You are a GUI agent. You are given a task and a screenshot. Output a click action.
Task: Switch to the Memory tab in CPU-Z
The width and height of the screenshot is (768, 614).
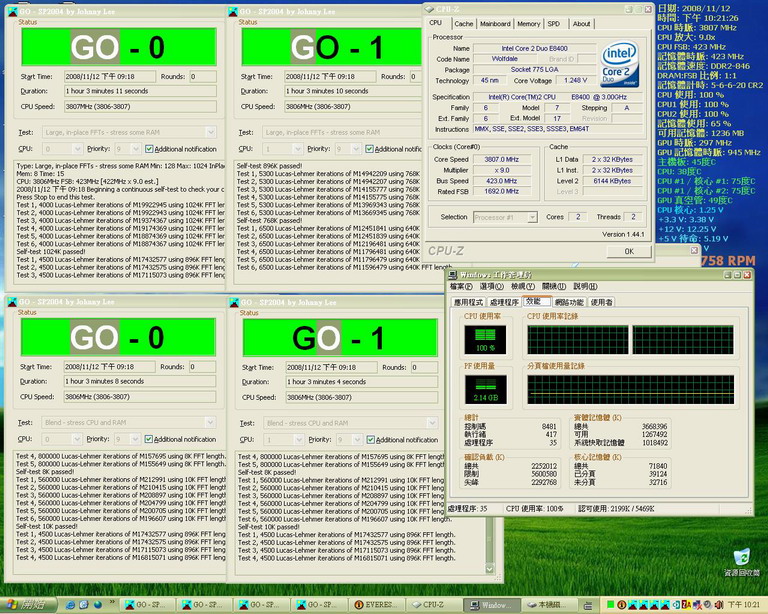(x=528, y=24)
